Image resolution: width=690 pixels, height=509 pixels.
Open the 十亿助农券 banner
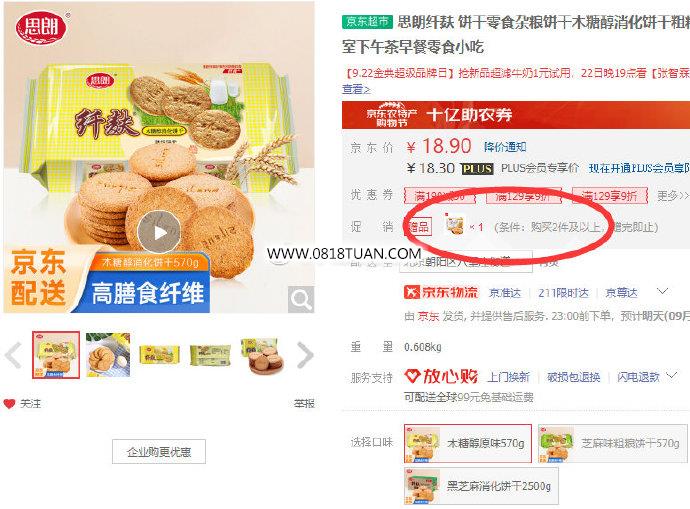click(516, 115)
